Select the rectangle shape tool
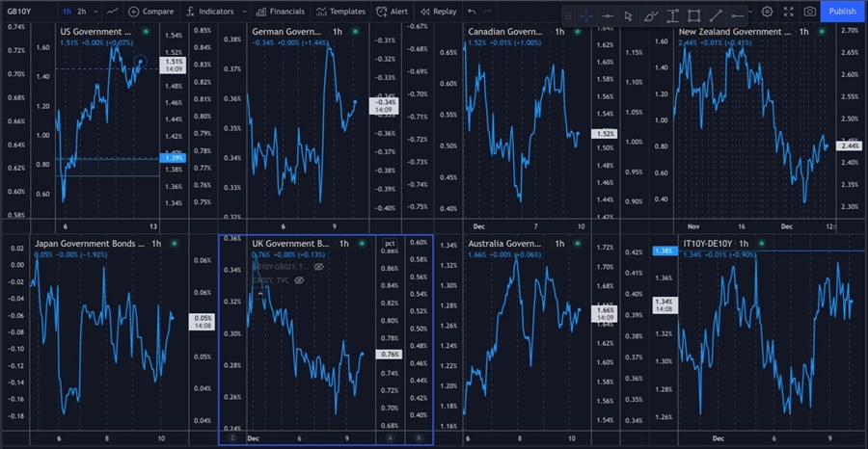Image resolution: width=868 pixels, height=449 pixels. click(693, 13)
